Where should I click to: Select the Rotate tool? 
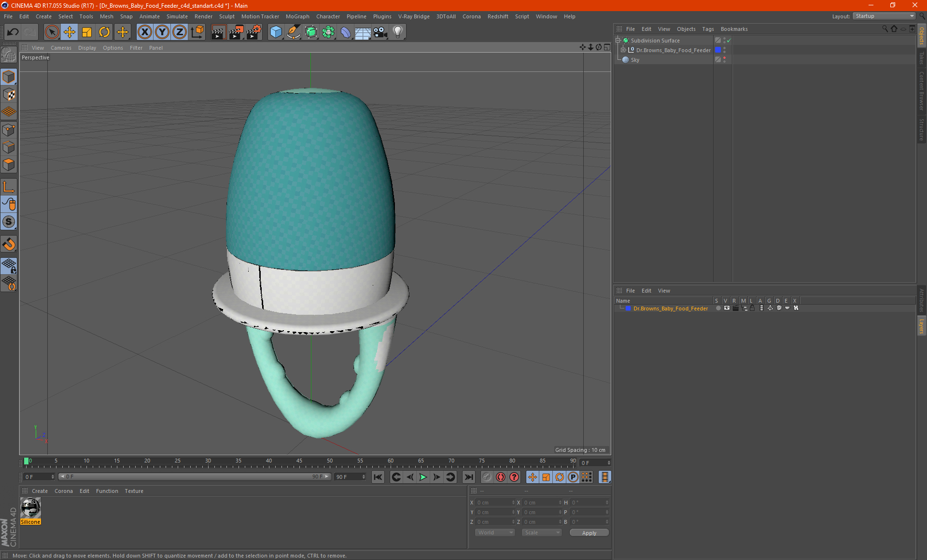pos(104,32)
